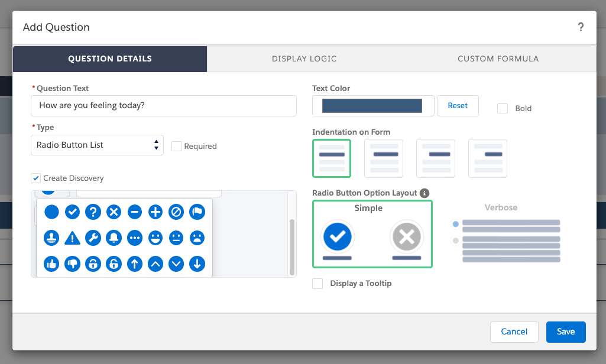Check the Display a Tooltip box

pyautogui.click(x=317, y=283)
